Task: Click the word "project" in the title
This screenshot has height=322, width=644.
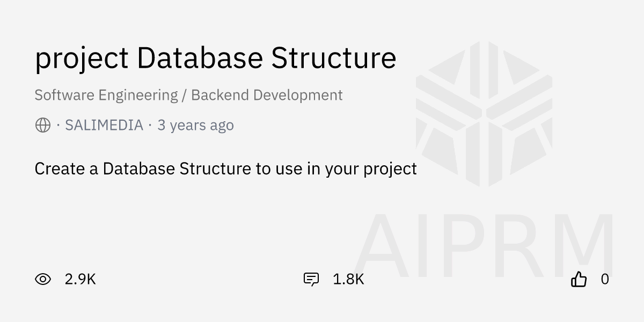Action: click(82, 58)
